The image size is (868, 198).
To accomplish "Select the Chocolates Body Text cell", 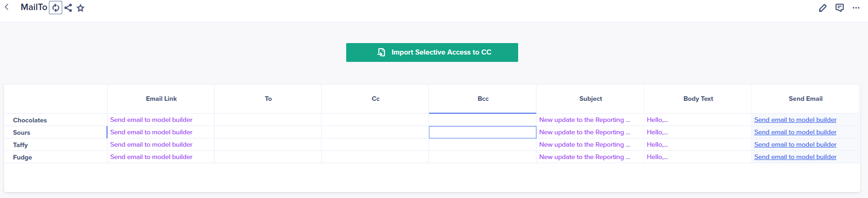I will click(x=698, y=120).
